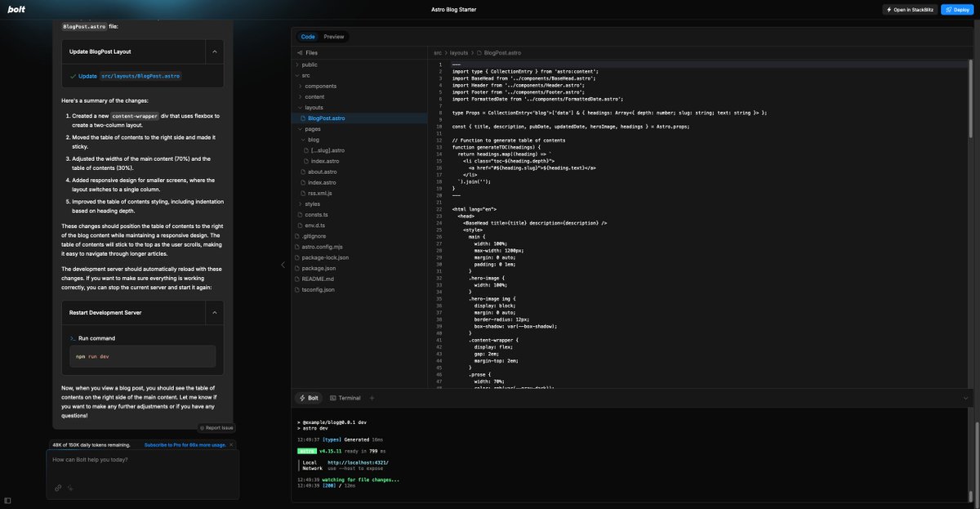Click the Astro Blog Starter project title

pyautogui.click(x=454, y=10)
